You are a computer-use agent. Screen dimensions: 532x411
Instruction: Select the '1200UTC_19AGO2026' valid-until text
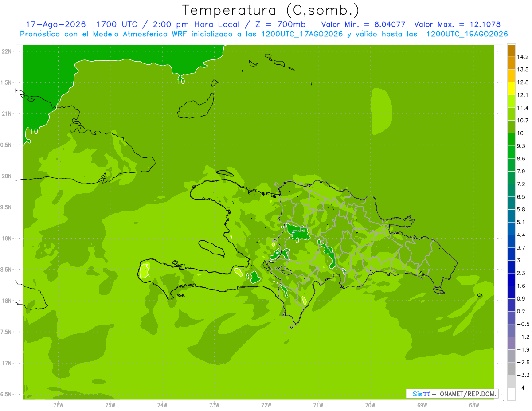(467, 34)
